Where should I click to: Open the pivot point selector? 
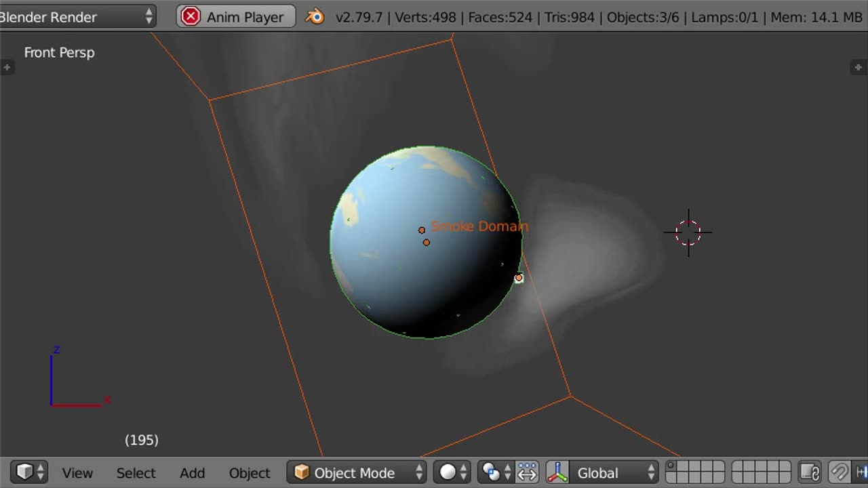click(497, 472)
